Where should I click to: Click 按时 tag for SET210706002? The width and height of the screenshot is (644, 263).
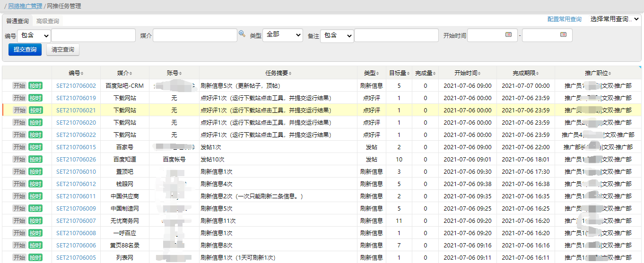(x=35, y=86)
